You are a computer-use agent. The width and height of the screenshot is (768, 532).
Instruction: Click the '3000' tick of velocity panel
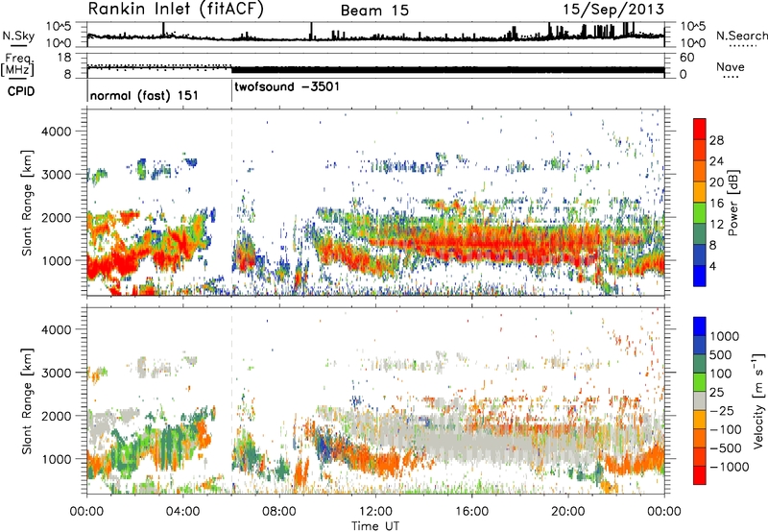56,373
